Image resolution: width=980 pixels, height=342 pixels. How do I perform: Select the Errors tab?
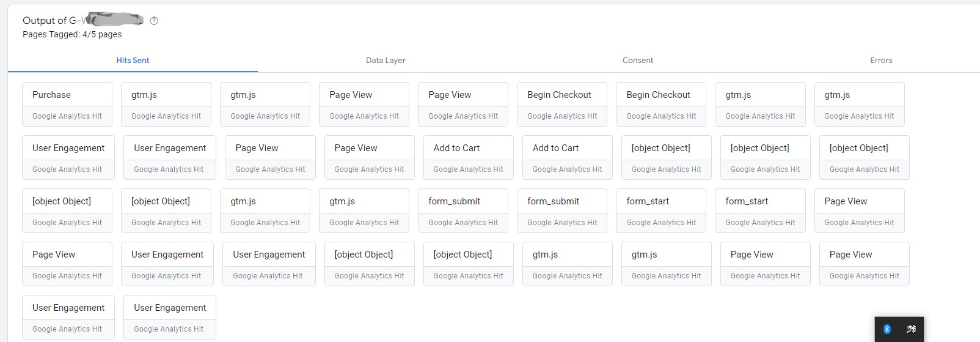pyautogui.click(x=881, y=61)
